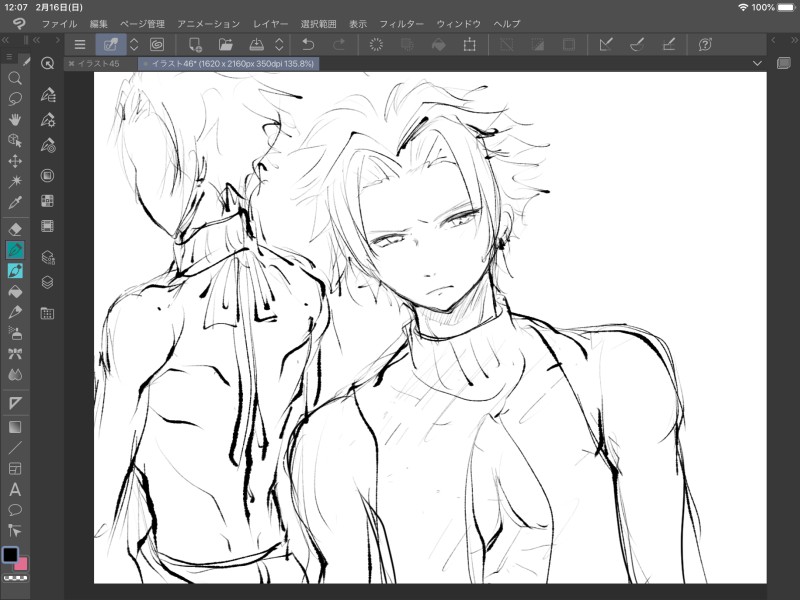
Task: Click the Transform scale icon
Action: [469, 44]
